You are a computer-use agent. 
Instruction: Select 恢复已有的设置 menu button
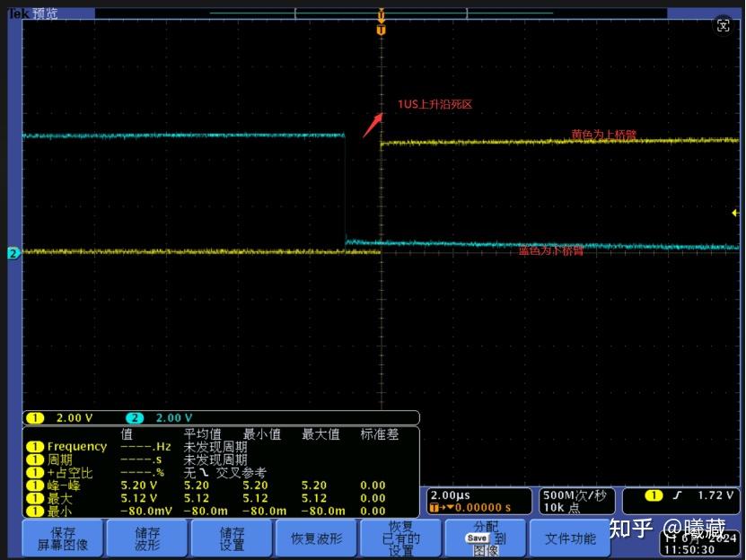400,538
